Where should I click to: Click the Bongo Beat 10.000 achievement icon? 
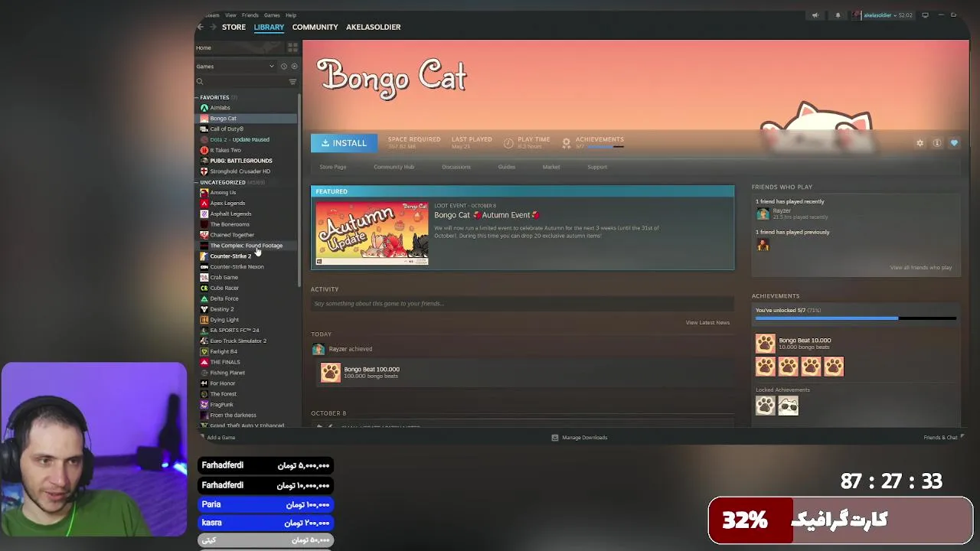[765, 344]
